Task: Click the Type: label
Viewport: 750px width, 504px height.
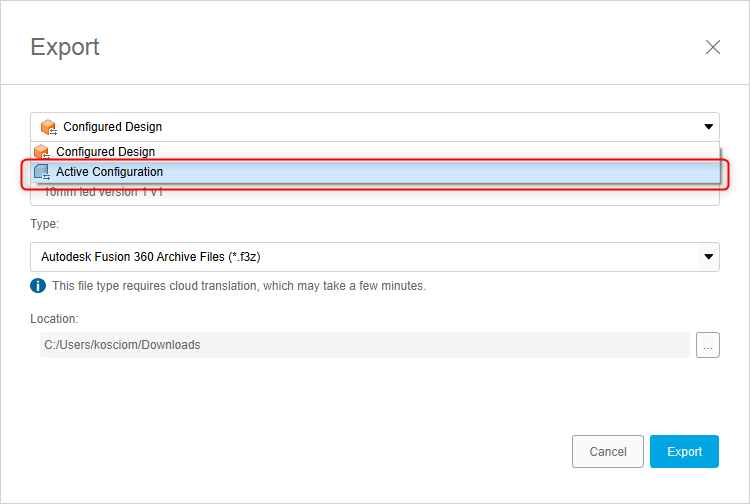Action: 43,224
